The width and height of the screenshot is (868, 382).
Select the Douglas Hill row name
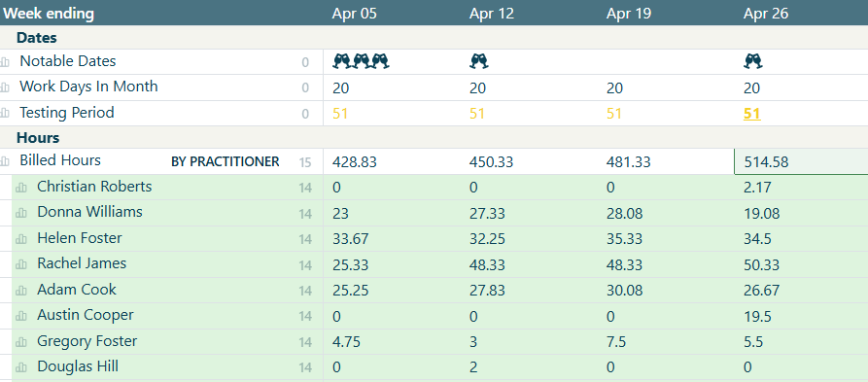pos(78,366)
